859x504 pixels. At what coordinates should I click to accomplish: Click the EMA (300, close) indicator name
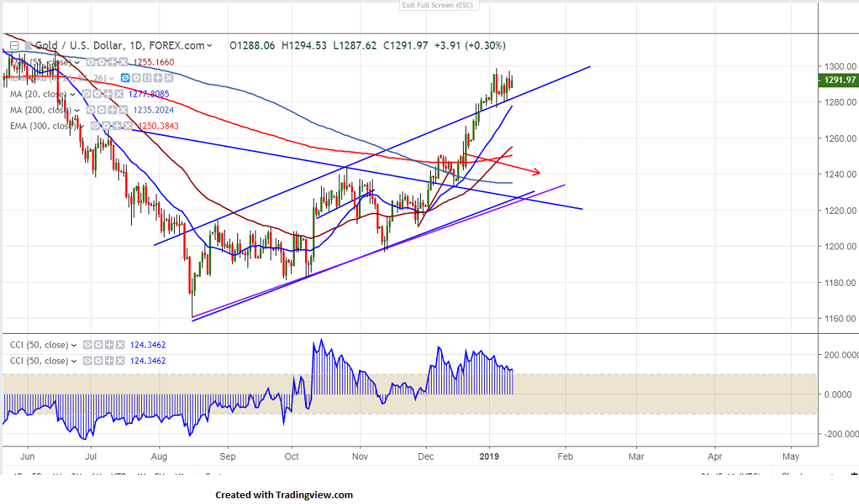point(43,126)
